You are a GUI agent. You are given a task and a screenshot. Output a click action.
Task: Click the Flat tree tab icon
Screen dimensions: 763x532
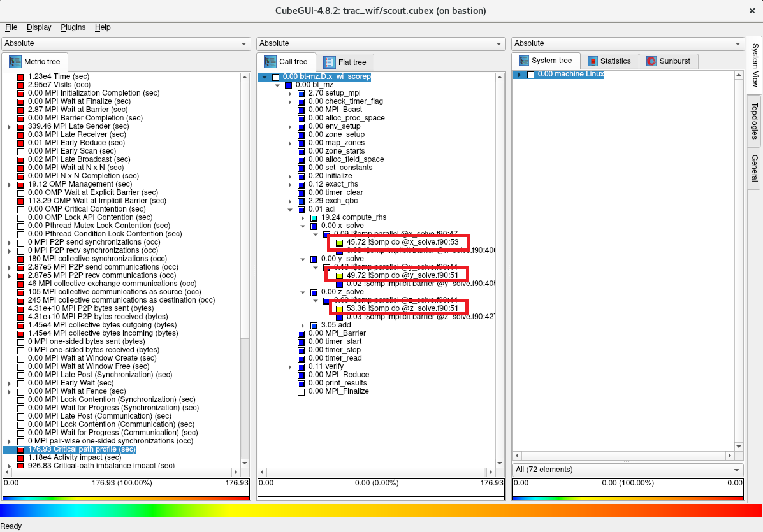point(330,62)
